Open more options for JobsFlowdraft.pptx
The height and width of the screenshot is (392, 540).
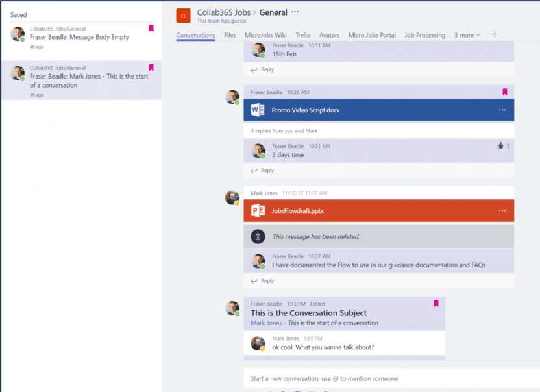pos(502,210)
